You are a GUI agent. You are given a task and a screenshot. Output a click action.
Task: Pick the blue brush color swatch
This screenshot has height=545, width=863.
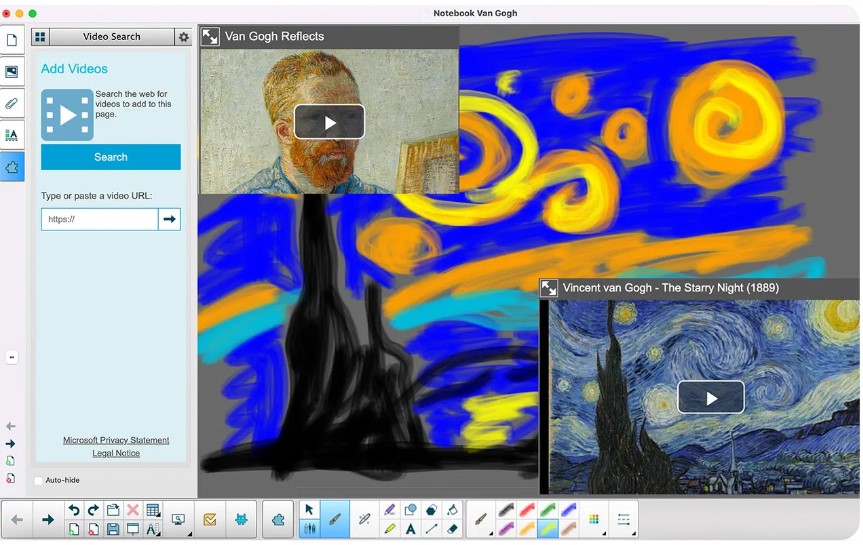tap(569, 510)
